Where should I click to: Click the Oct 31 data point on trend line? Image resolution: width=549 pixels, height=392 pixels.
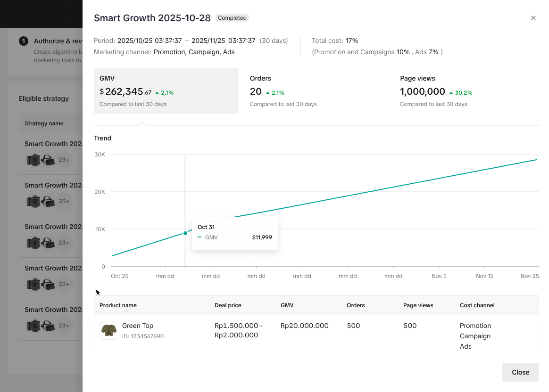pos(185,233)
